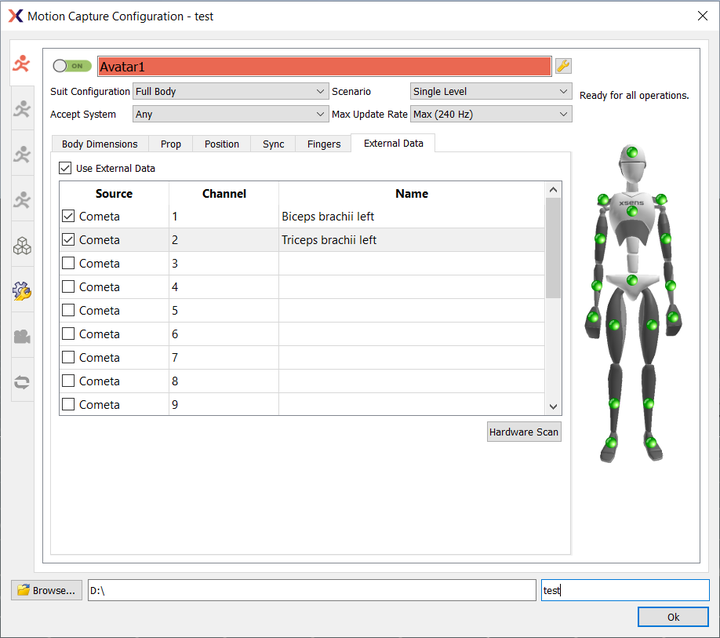
Task: Open the gear and wrench settings icon
Action: click(22, 291)
